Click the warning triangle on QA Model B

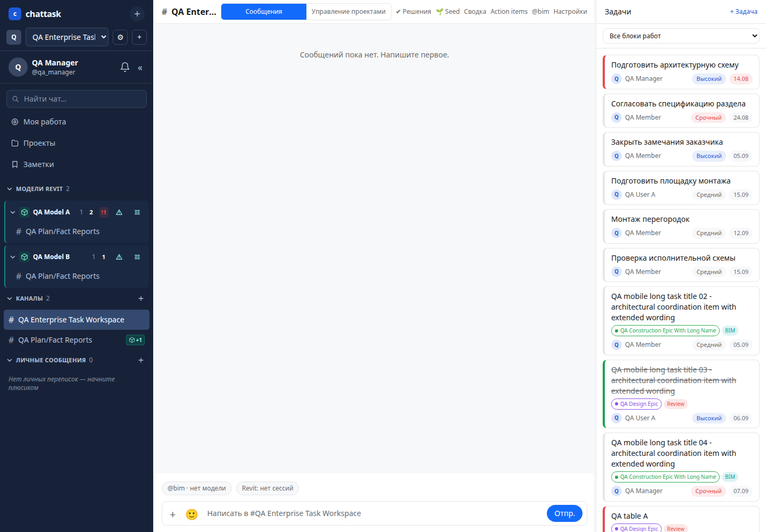point(119,257)
